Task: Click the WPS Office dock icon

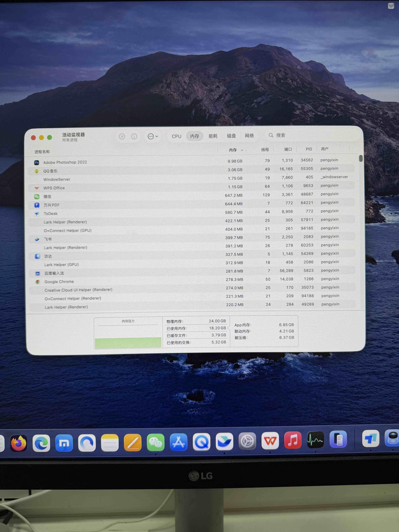Action: (270, 441)
